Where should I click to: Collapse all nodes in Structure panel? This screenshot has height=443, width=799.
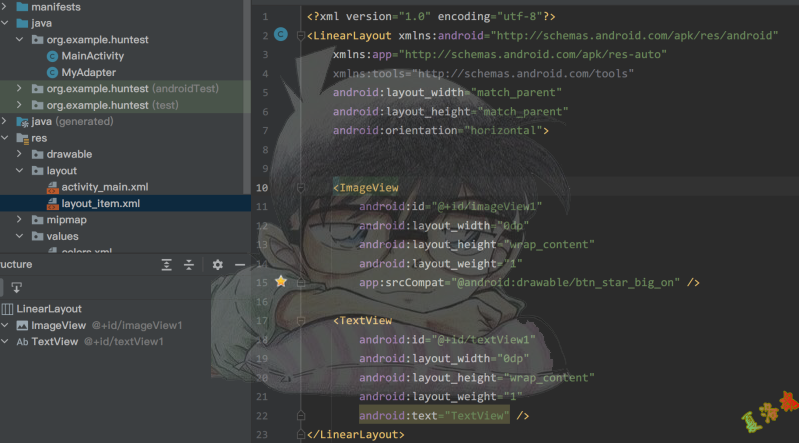pyautogui.click(x=189, y=265)
